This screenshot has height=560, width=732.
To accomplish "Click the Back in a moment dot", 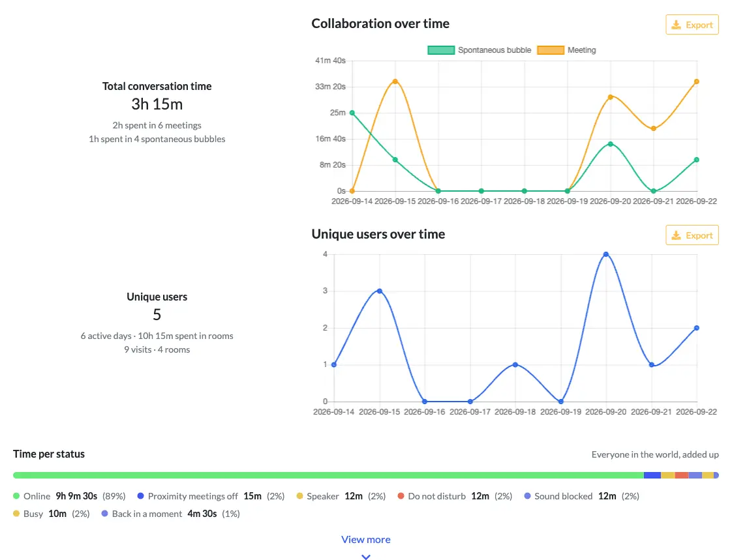I will point(104,513).
